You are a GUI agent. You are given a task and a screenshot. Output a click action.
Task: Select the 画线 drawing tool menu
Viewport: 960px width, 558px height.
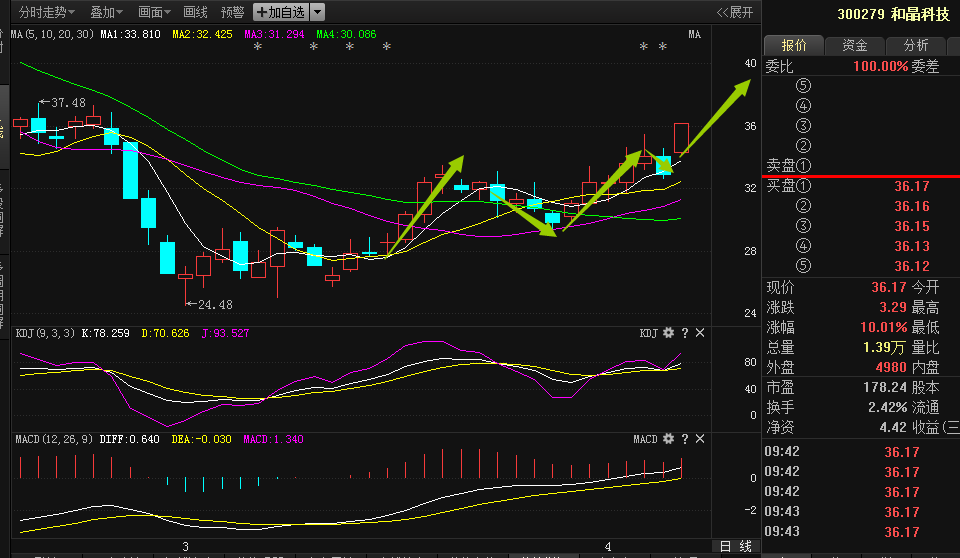(x=195, y=12)
